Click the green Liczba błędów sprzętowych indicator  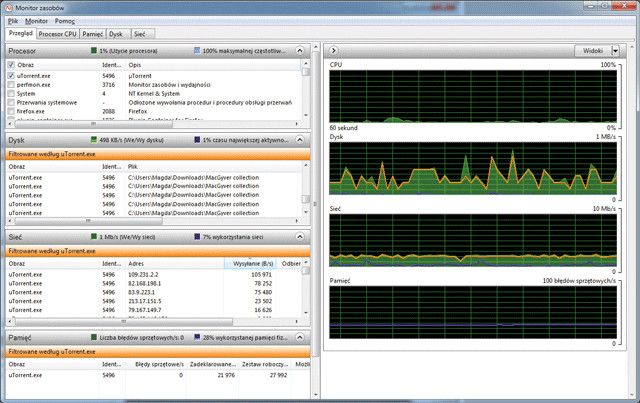pos(94,338)
